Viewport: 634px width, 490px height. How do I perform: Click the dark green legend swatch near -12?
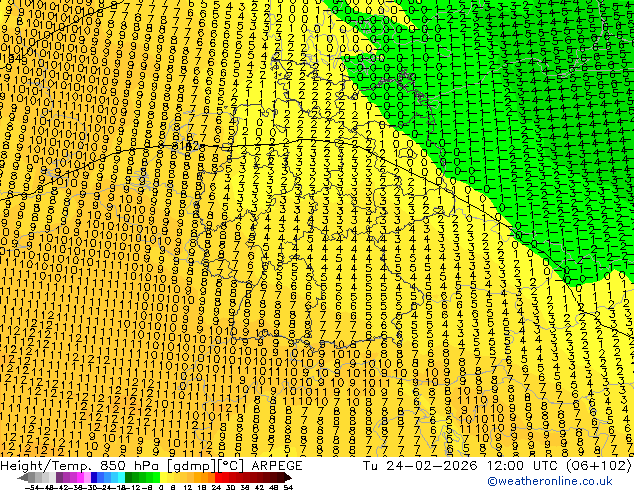pos(129,477)
